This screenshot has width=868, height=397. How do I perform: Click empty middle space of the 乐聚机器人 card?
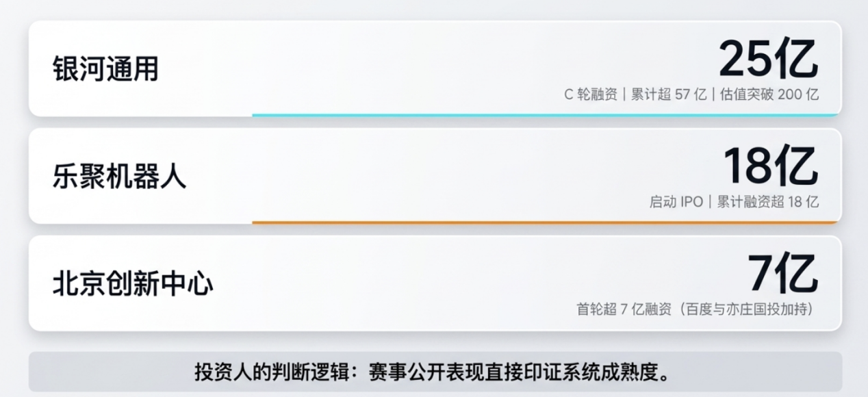pyautogui.click(x=411, y=176)
